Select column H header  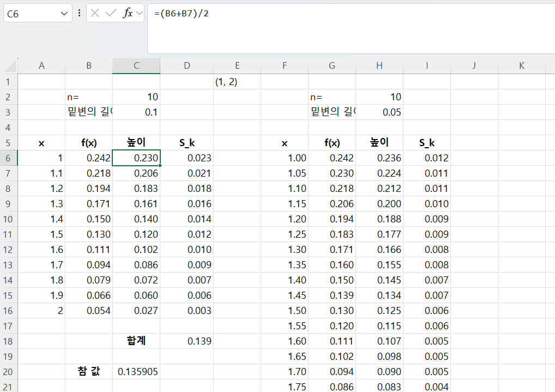(379, 66)
